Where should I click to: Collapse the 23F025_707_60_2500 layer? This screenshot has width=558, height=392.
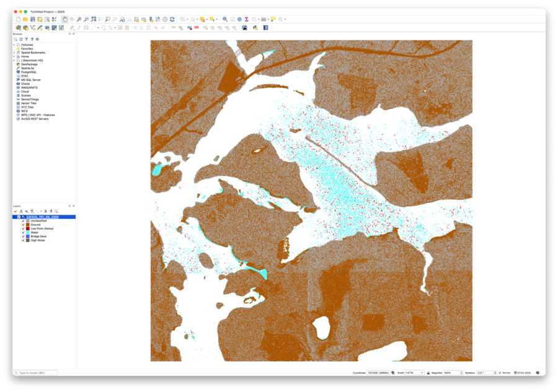(14, 217)
